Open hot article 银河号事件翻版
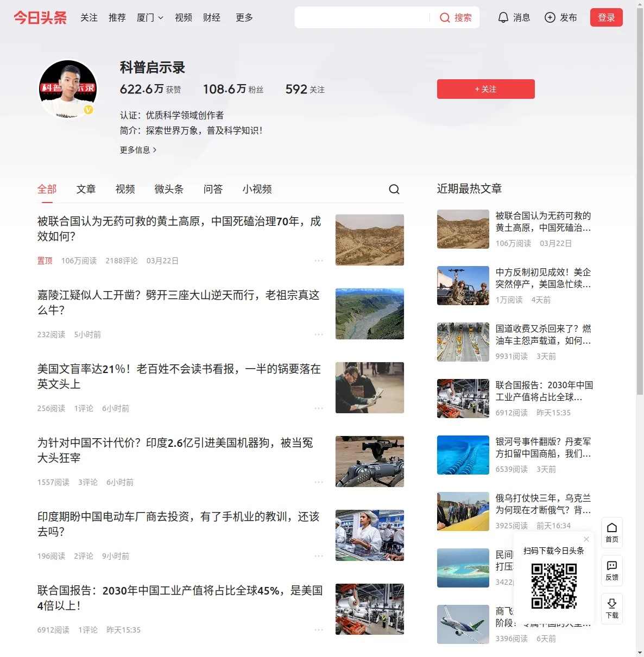This screenshot has width=644, height=657. [544, 447]
